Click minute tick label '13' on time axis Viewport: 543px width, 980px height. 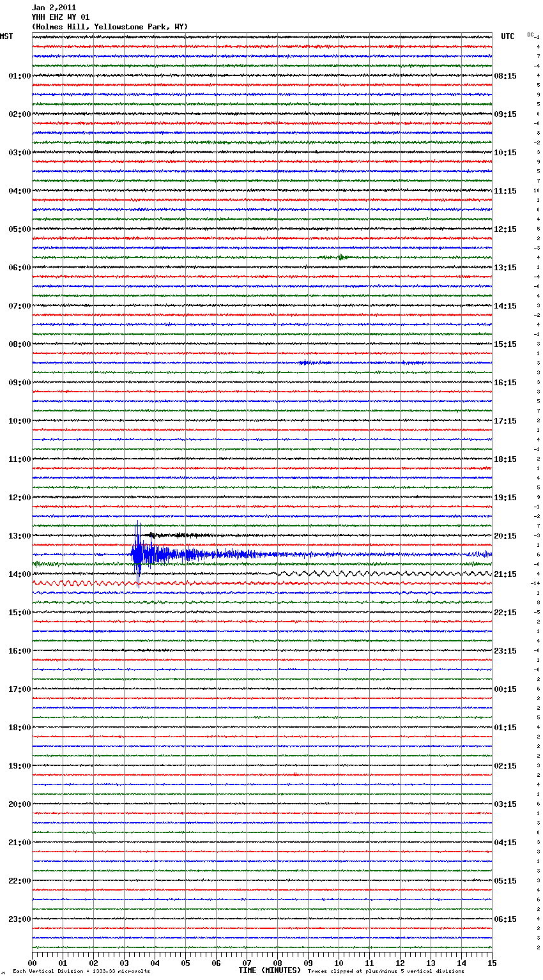tap(431, 963)
